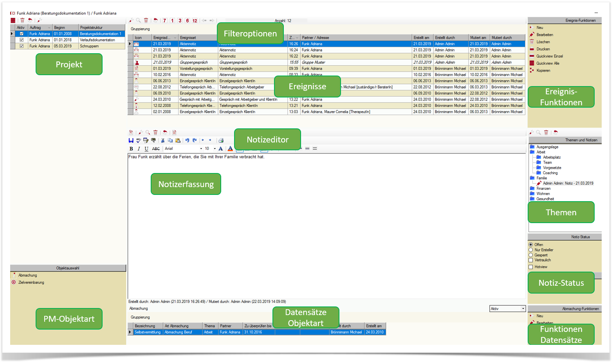Image resolution: width=615 pixels, height=364 pixels.
Task: Click Drucken in Ereignis-Funktionen
Action: point(543,49)
